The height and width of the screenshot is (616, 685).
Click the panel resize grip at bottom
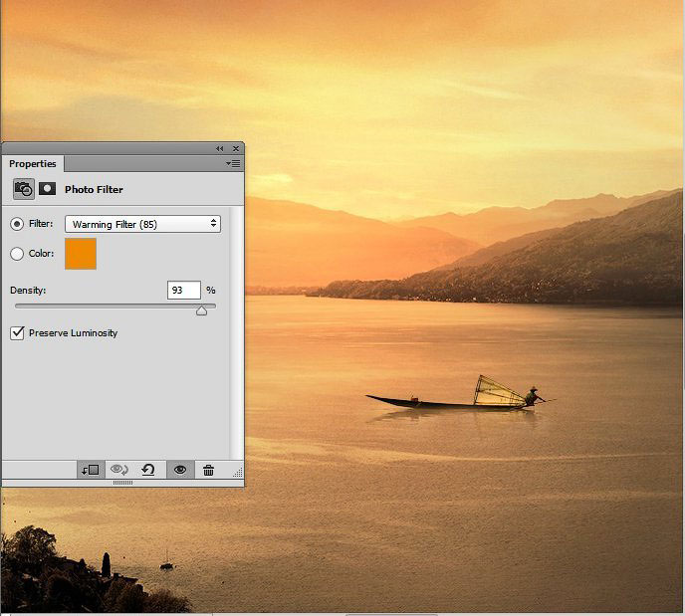pyautogui.click(x=122, y=483)
